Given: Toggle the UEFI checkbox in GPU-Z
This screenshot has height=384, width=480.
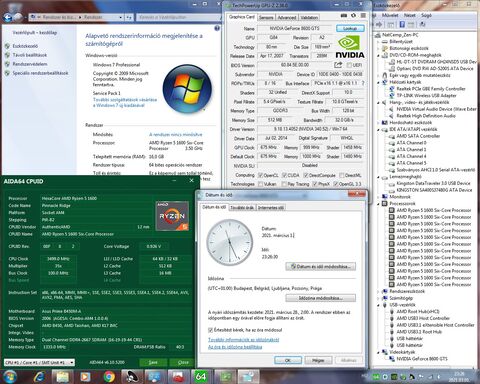Looking at the screenshot, I should click(349, 65).
